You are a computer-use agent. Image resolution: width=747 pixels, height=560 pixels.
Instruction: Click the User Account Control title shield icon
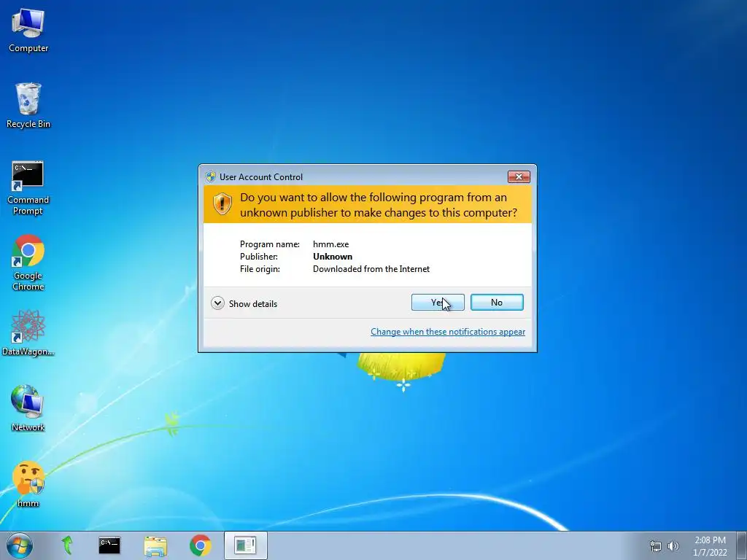tap(211, 176)
